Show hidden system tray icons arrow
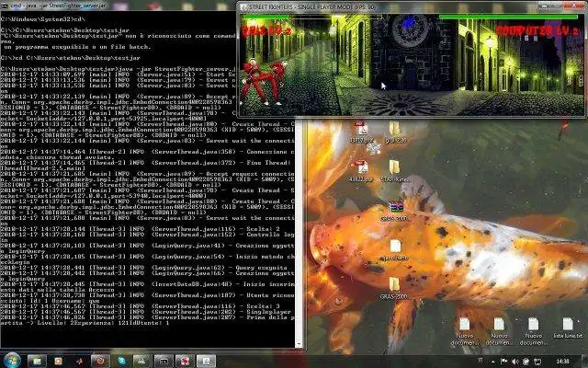Screen dimensions: 588x368 [x=492, y=362]
